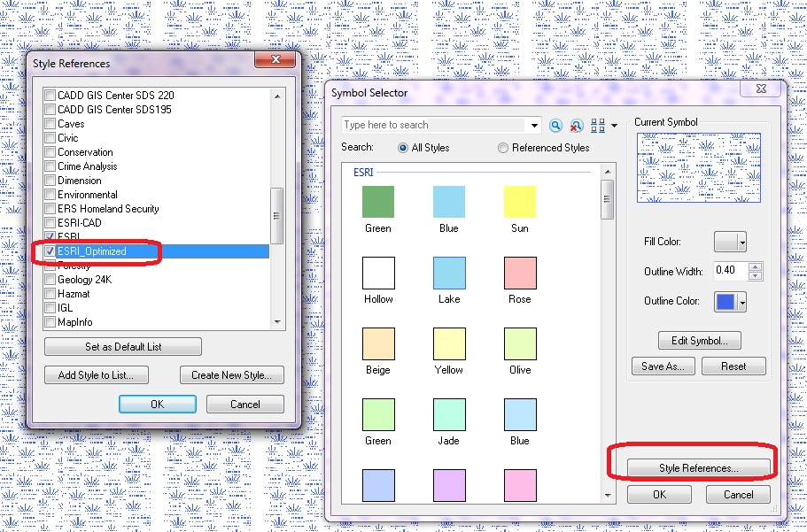Image resolution: width=807 pixels, height=532 pixels.
Task: Check the ERS Homeland Security style
Action: pos(50,208)
